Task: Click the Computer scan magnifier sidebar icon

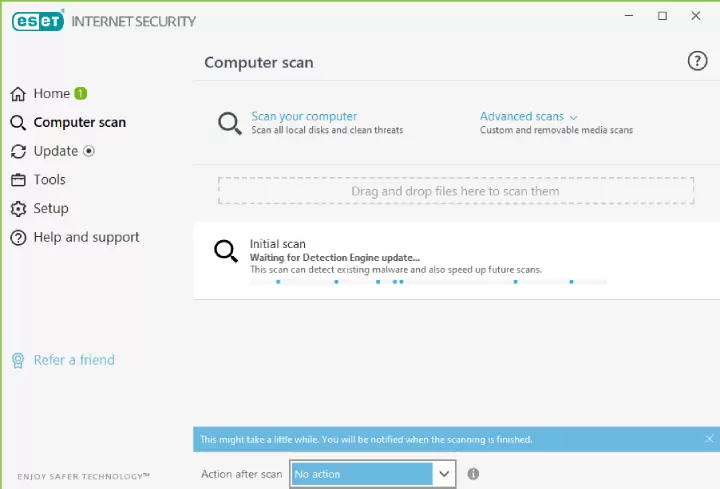Action: tap(18, 123)
